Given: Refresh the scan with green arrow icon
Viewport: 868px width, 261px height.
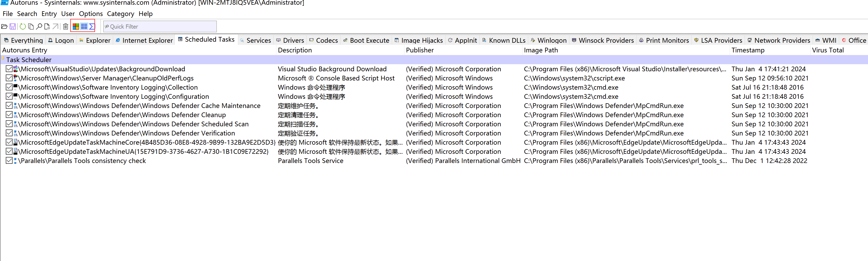Looking at the screenshot, I should point(23,26).
